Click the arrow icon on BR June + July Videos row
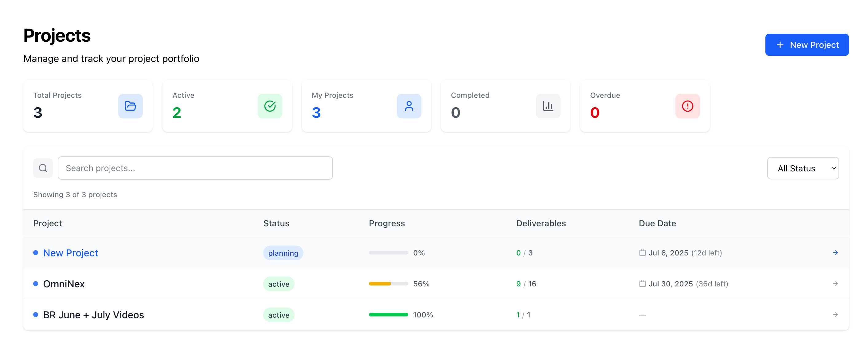 point(836,315)
